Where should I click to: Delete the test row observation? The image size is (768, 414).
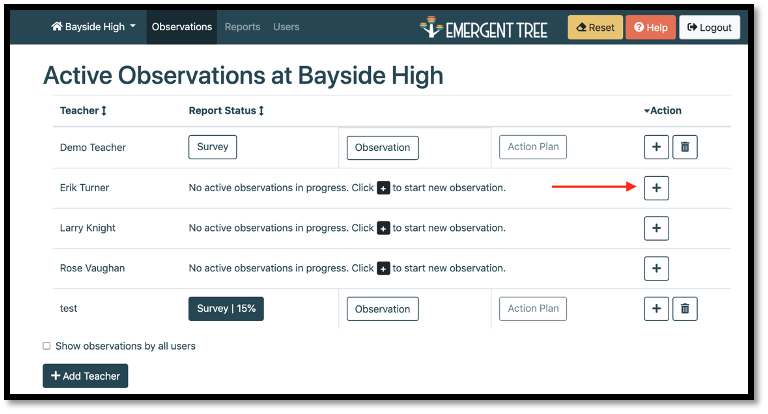tap(685, 308)
